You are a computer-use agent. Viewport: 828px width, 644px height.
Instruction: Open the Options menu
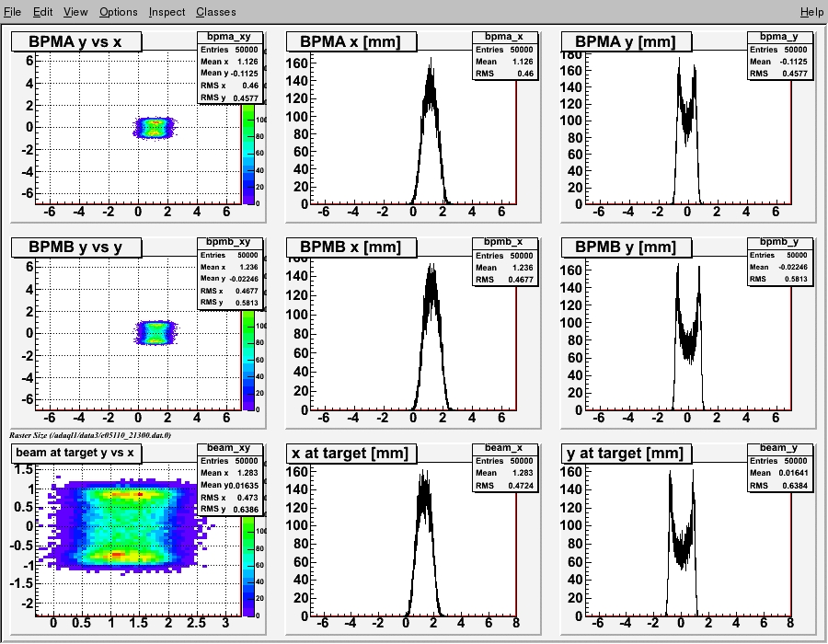[119, 12]
